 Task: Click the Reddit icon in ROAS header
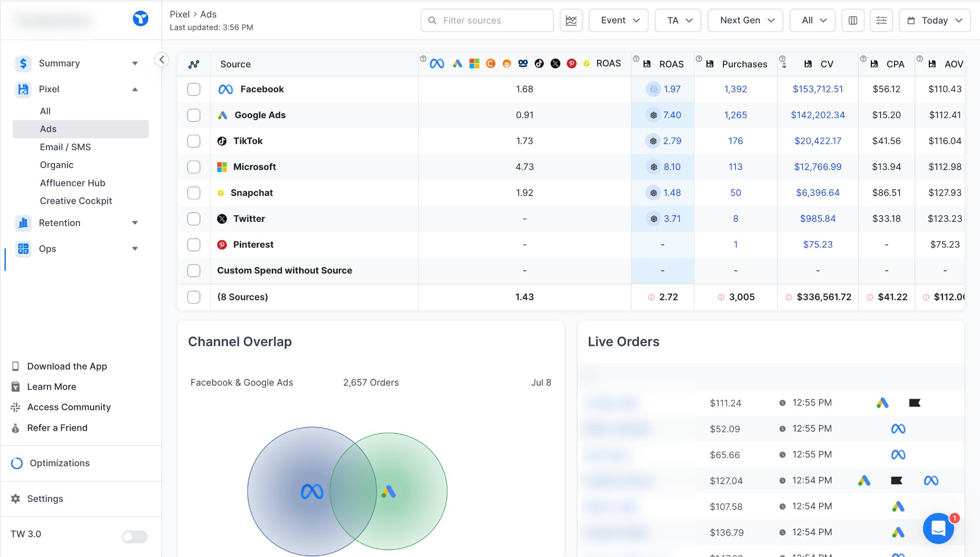coord(507,64)
